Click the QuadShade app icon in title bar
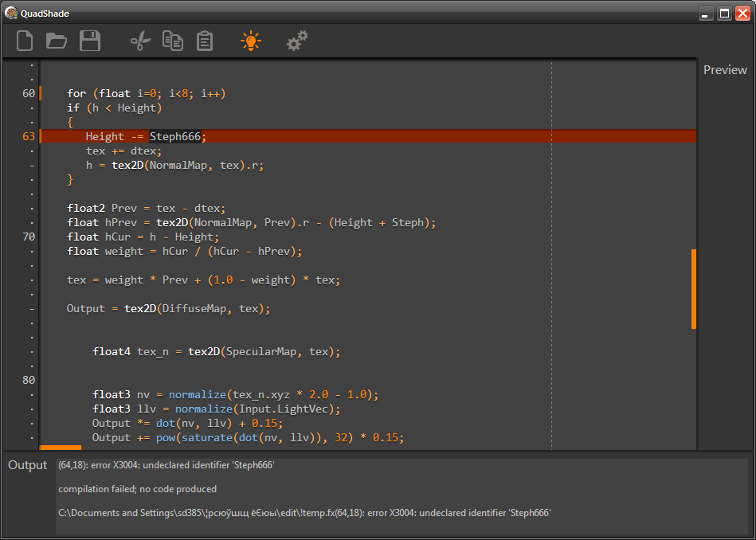The image size is (756, 540). pos(10,13)
